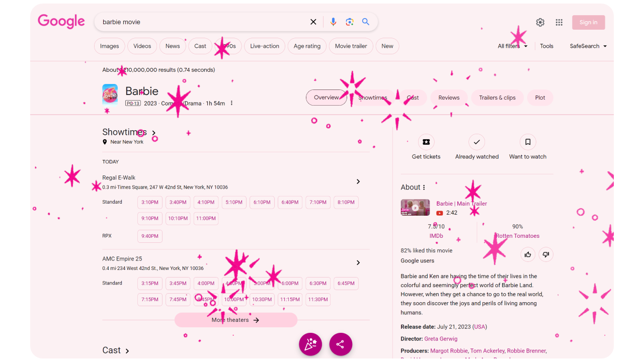
Task: Select the 6:40PM Regal showtime
Action: (290, 203)
